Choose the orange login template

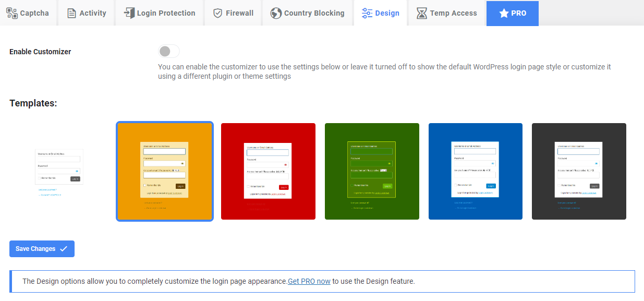pos(165,172)
